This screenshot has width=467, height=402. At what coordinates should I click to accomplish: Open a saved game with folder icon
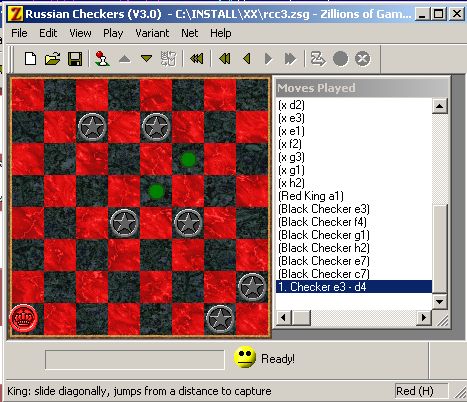52,59
